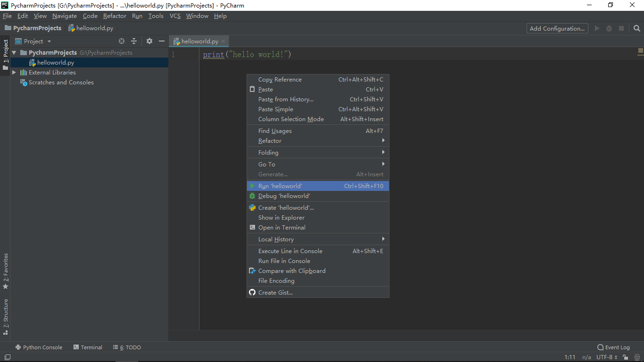Collapse the PycharmProjects tree node
The image size is (644, 362).
coord(14,53)
